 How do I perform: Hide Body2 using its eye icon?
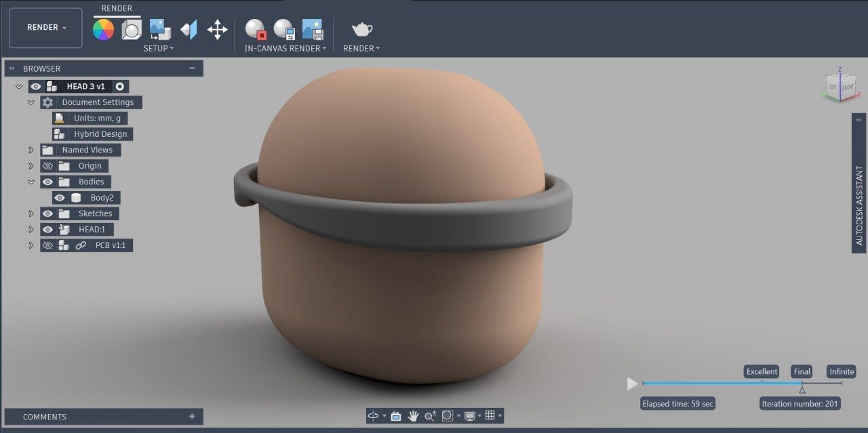(x=60, y=198)
